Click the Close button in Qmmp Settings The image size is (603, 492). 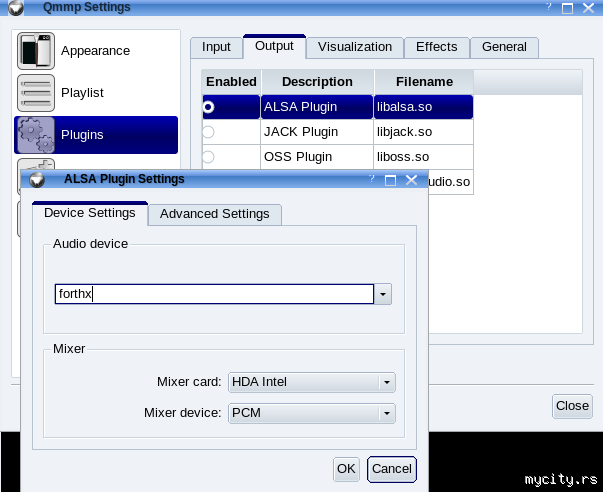pyautogui.click(x=572, y=406)
